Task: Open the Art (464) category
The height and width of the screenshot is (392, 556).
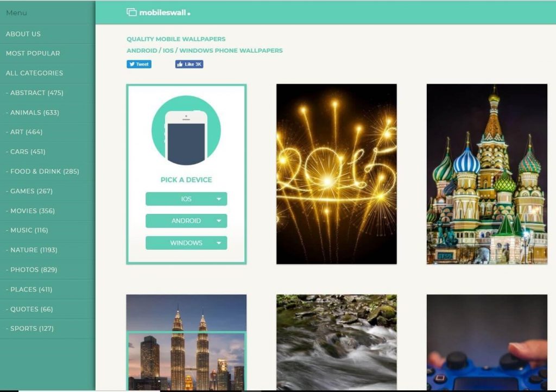Action: [48, 132]
